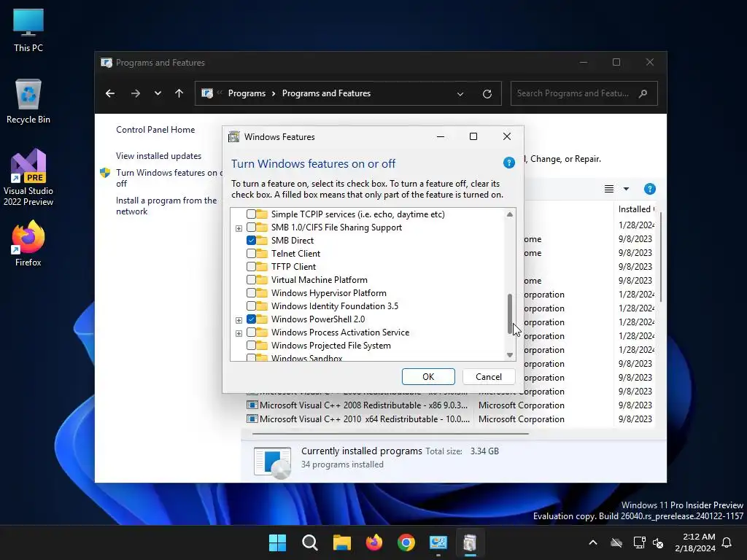Click the features list scrollbar thumb
The height and width of the screenshot is (560, 747).
tap(510, 314)
